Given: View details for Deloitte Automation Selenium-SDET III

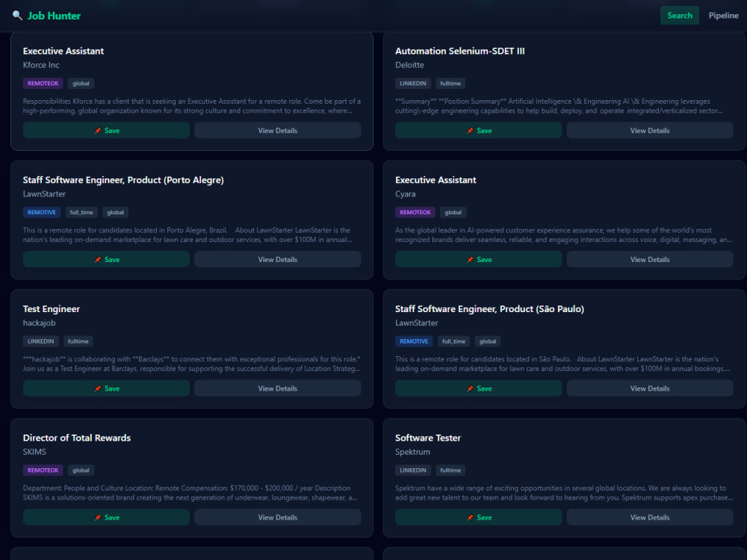Looking at the screenshot, I should pos(650,131).
